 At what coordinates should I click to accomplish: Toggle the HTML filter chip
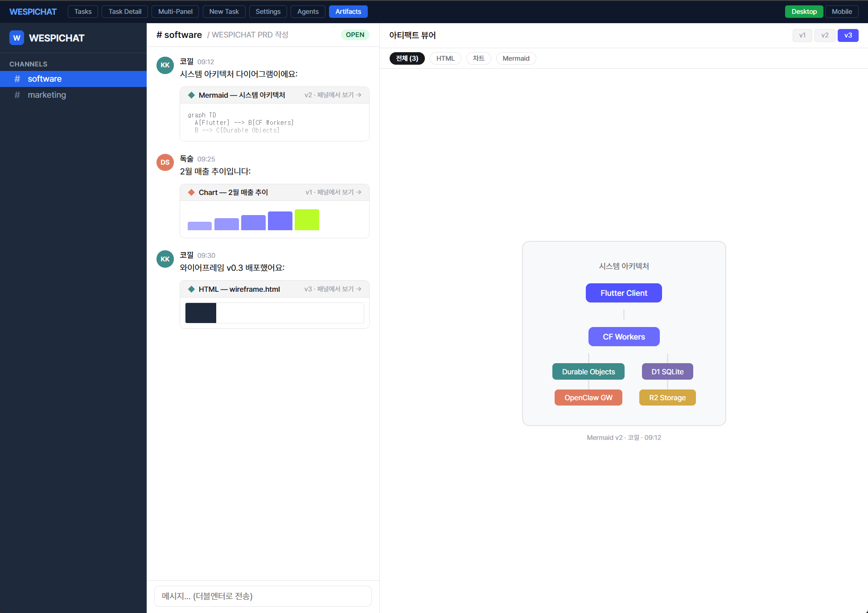click(x=445, y=58)
